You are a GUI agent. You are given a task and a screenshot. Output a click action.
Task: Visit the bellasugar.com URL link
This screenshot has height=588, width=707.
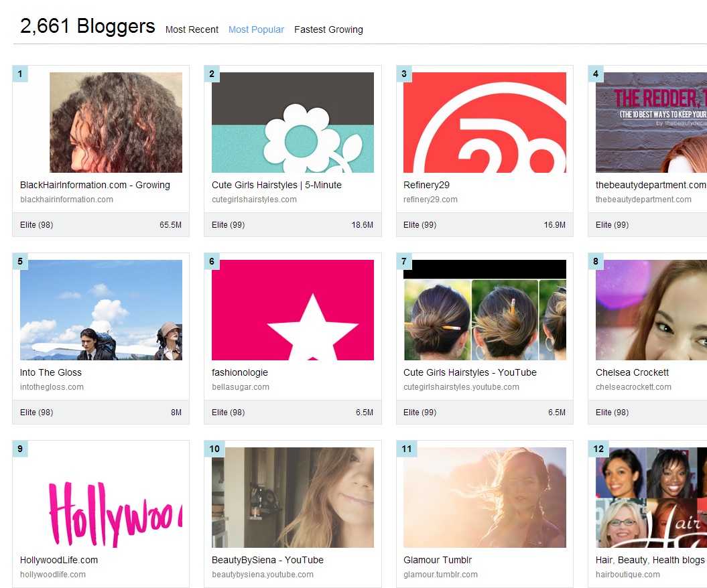click(241, 387)
